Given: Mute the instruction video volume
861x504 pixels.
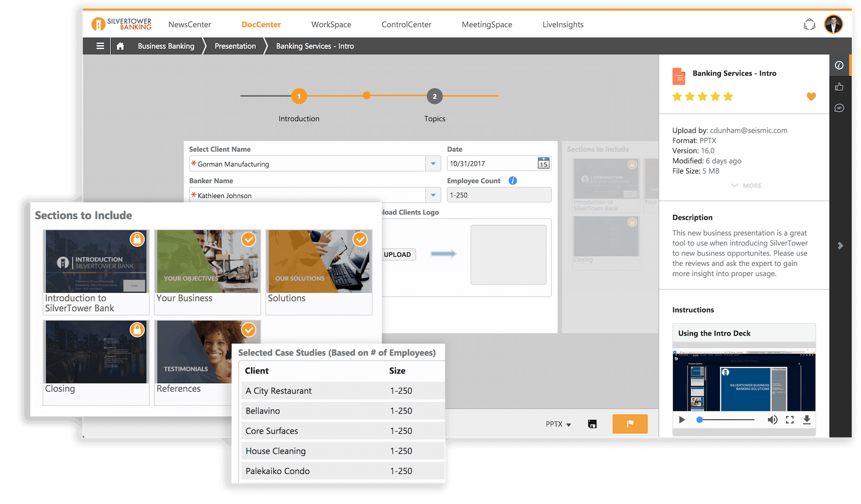Looking at the screenshot, I should click(x=773, y=420).
